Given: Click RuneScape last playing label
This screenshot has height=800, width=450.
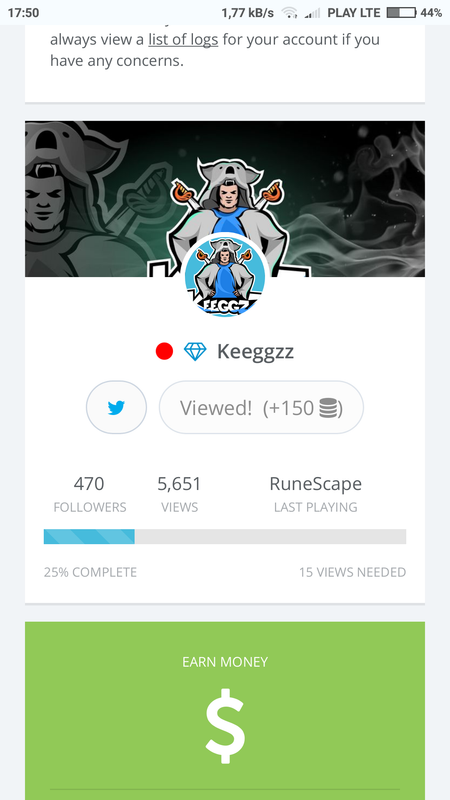Looking at the screenshot, I should (315, 494).
